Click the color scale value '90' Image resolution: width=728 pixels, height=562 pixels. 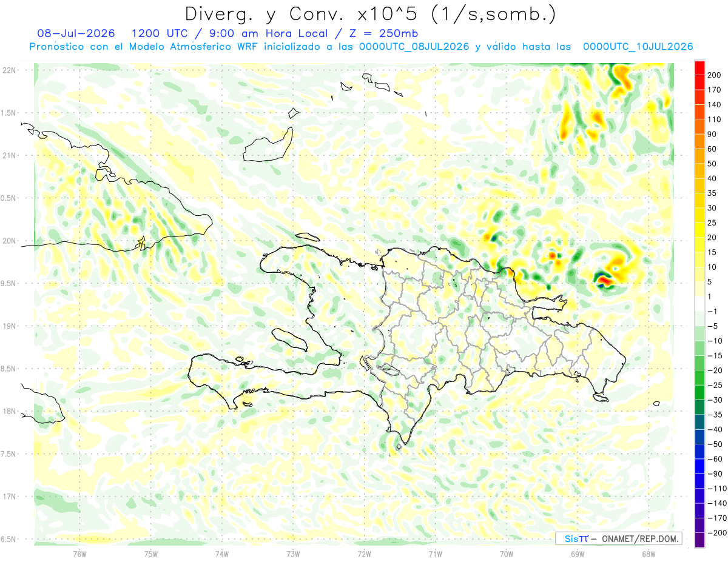(x=713, y=134)
